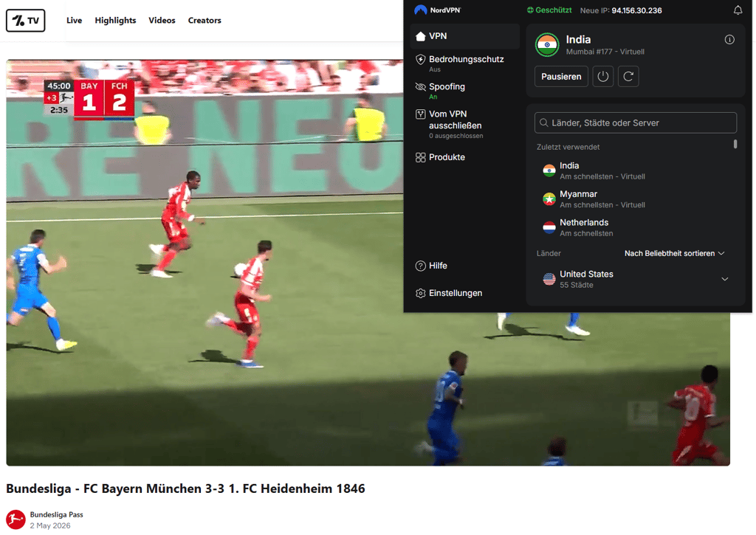
Task: Click the OneFootball TV logo
Action: [x=26, y=20]
